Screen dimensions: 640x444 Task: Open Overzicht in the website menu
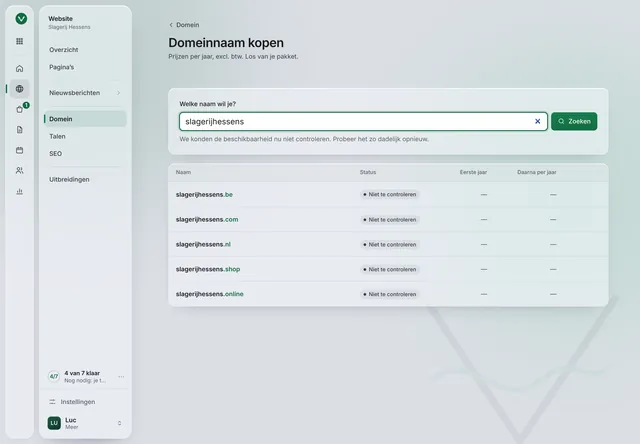point(85,50)
